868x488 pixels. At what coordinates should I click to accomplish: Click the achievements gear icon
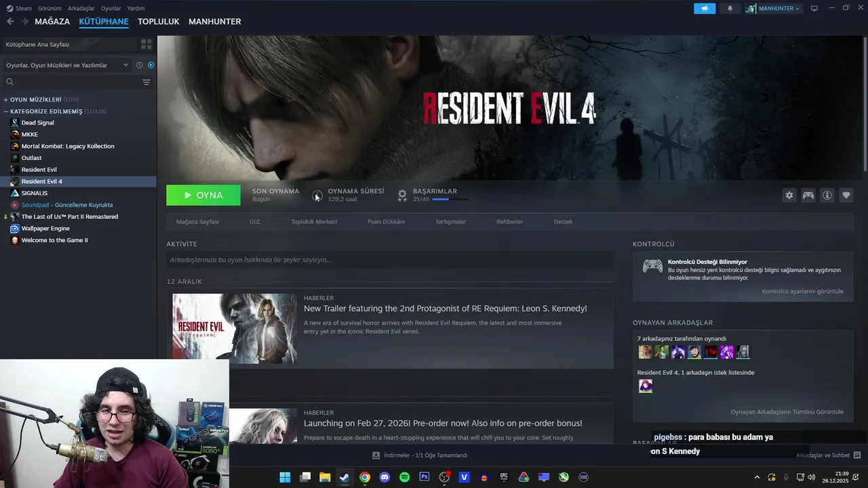click(x=402, y=195)
